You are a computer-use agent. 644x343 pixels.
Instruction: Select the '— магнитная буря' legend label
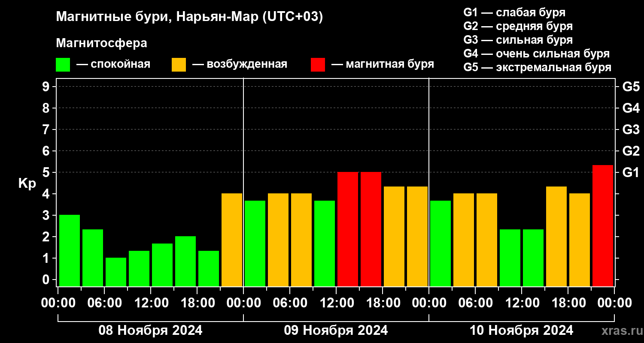pyautogui.click(x=383, y=64)
